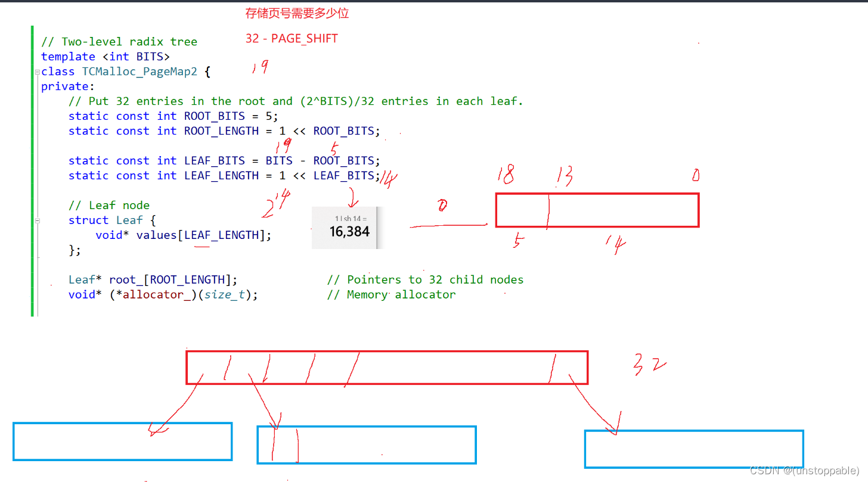
Task: Click the 'void* values[LEAF_LENGTH];' line
Action: [184, 235]
